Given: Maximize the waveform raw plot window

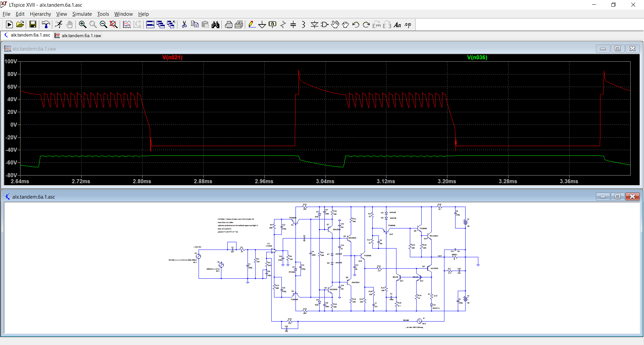Looking at the screenshot, I should [x=618, y=49].
